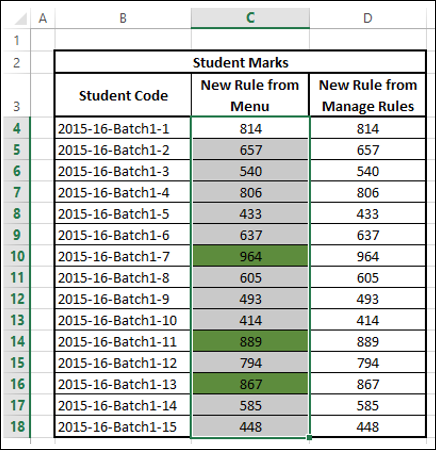Select cell 2015-16-Batch1-11

click(123, 342)
